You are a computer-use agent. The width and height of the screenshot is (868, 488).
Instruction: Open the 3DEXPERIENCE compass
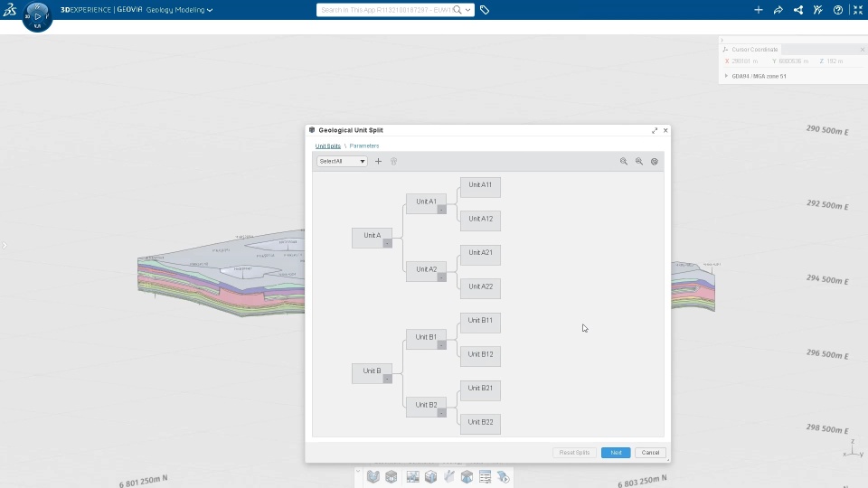(37, 16)
